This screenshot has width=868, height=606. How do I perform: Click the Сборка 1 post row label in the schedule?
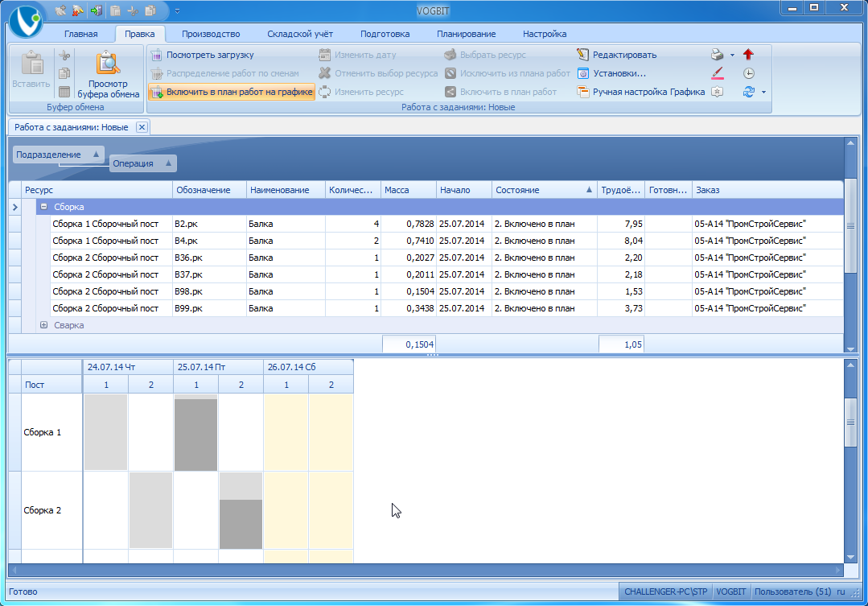(x=52, y=432)
